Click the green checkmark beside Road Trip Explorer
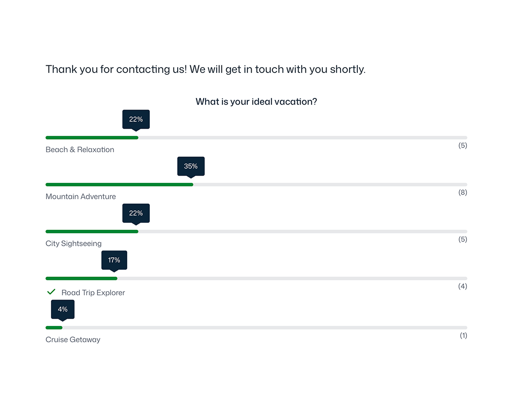Screen dimensions: 511x420 pos(51,292)
